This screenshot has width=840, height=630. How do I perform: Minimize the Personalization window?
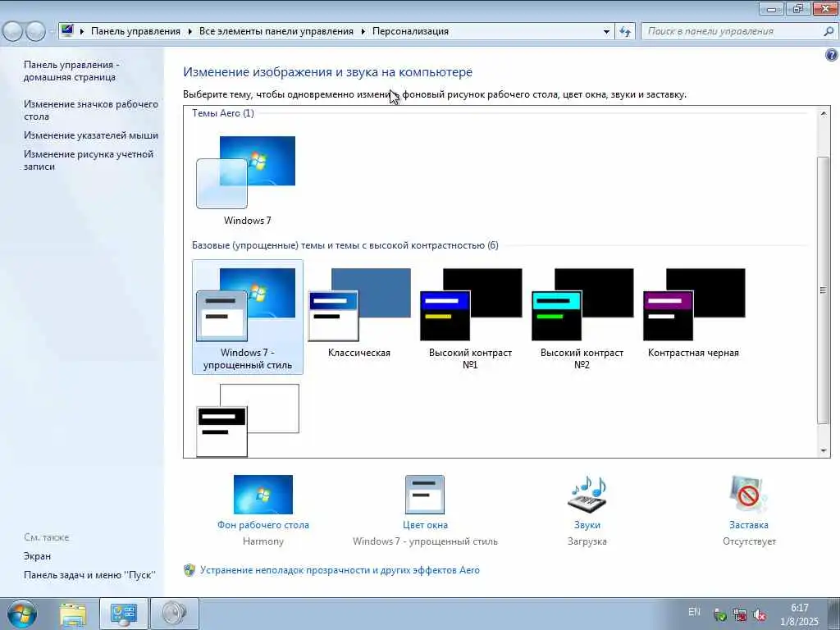(771, 8)
